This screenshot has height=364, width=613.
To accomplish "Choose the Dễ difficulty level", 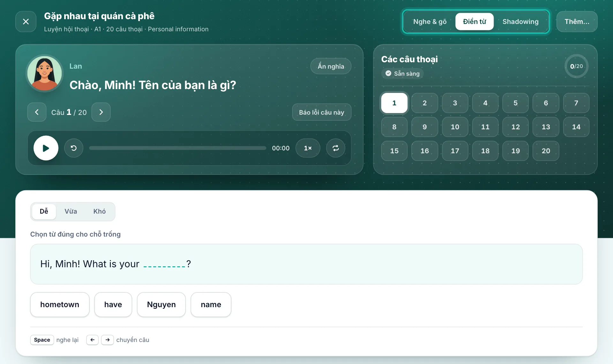I will (x=44, y=211).
